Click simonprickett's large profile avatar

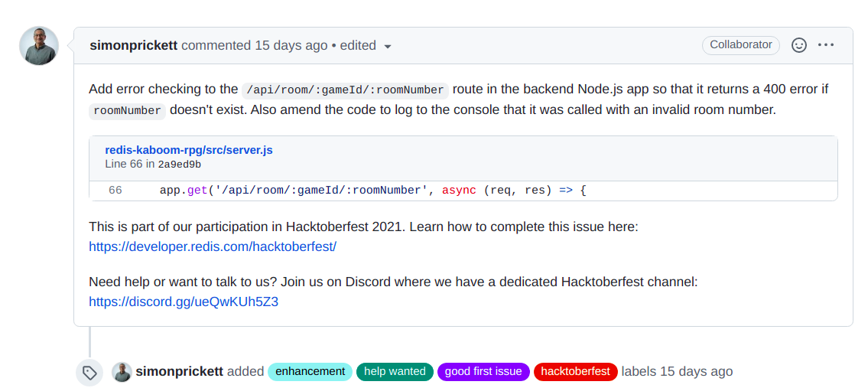[x=39, y=45]
